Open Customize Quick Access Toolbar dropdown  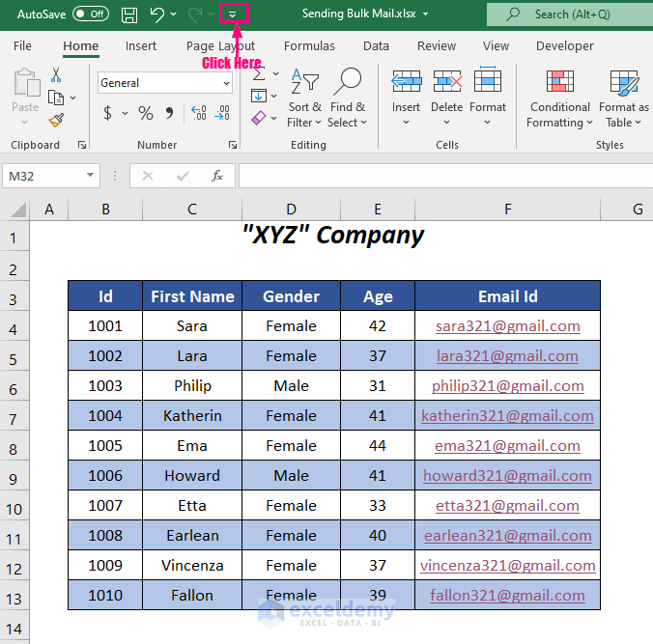pos(233,14)
